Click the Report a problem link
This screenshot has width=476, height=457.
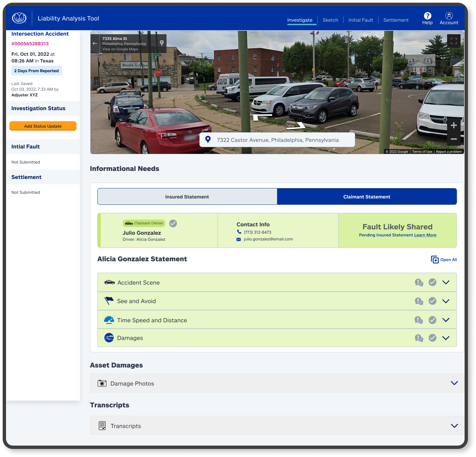coord(449,152)
